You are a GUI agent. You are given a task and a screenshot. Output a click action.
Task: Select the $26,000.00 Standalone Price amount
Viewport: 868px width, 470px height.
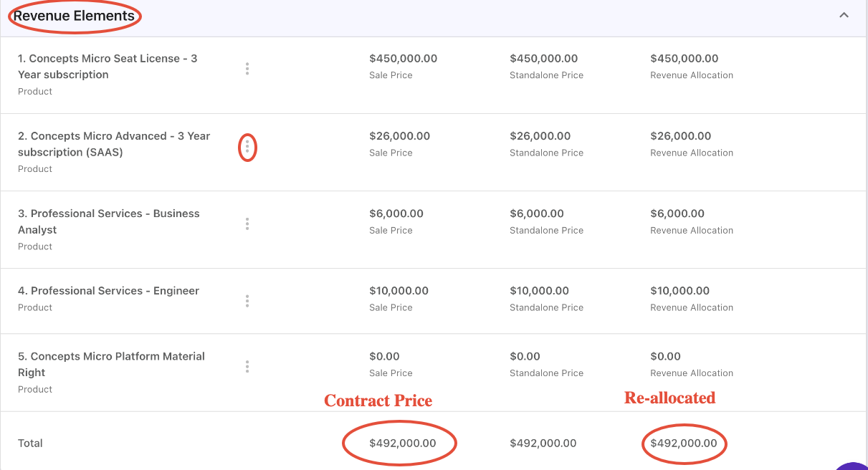point(540,136)
